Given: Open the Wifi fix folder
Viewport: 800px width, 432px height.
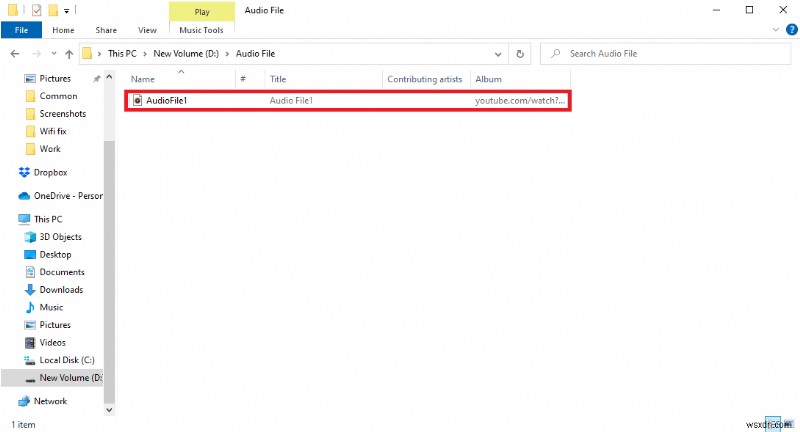Looking at the screenshot, I should click(x=53, y=131).
